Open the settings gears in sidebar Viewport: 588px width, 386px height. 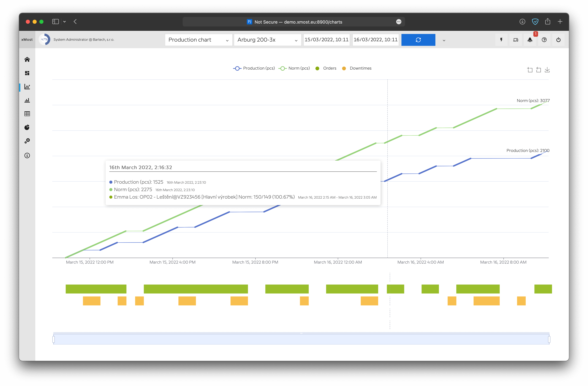pos(27,141)
